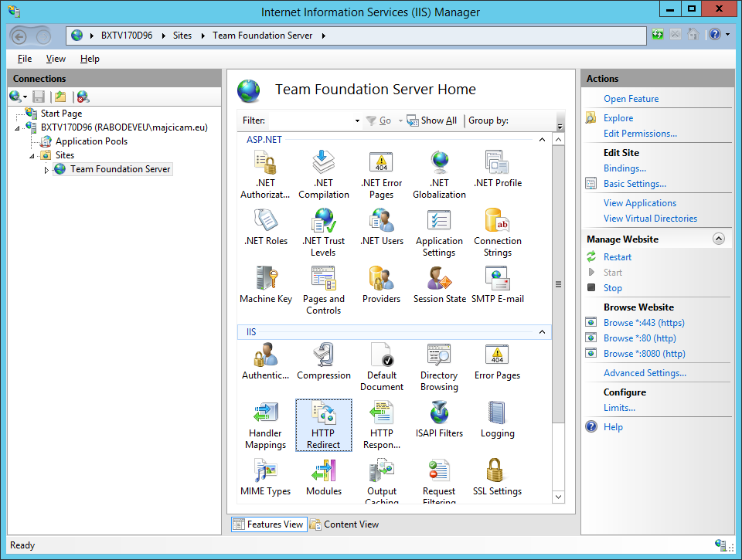Click the save icon in Connections toolbar

(x=39, y=97)
